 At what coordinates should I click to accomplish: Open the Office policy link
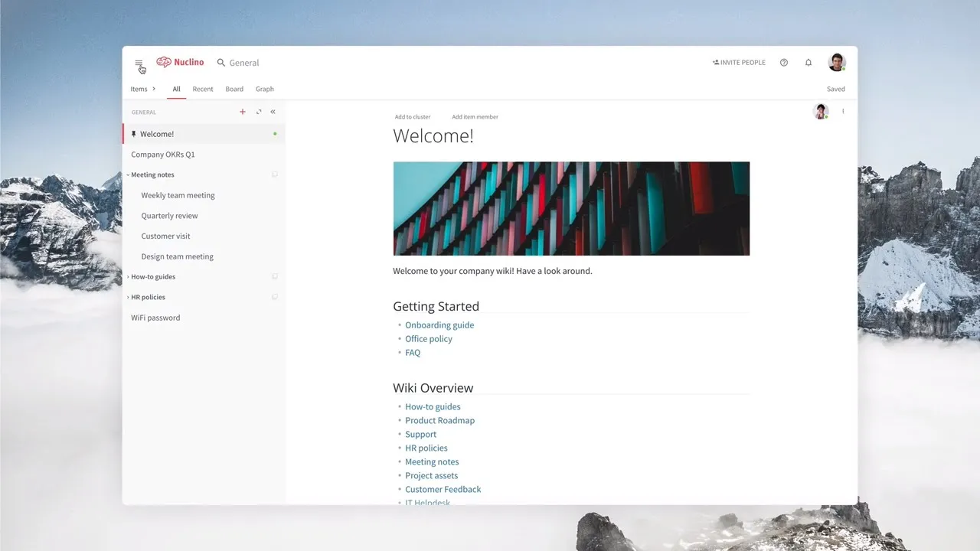(429, 339)
